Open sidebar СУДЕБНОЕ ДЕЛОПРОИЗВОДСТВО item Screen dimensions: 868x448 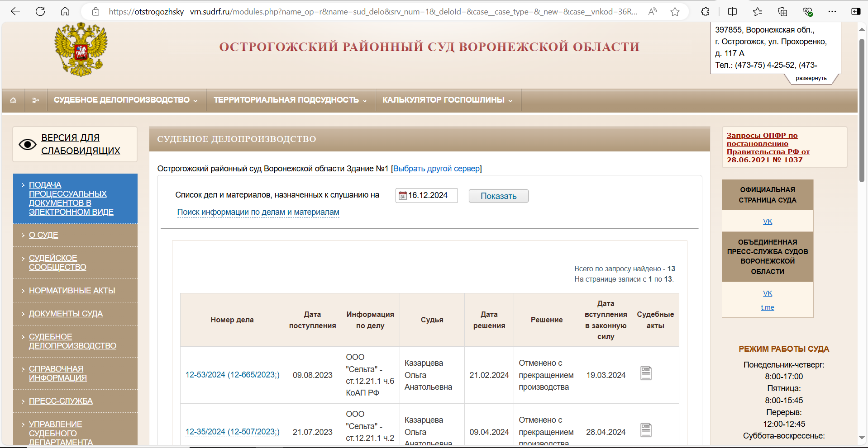(72, 341)
